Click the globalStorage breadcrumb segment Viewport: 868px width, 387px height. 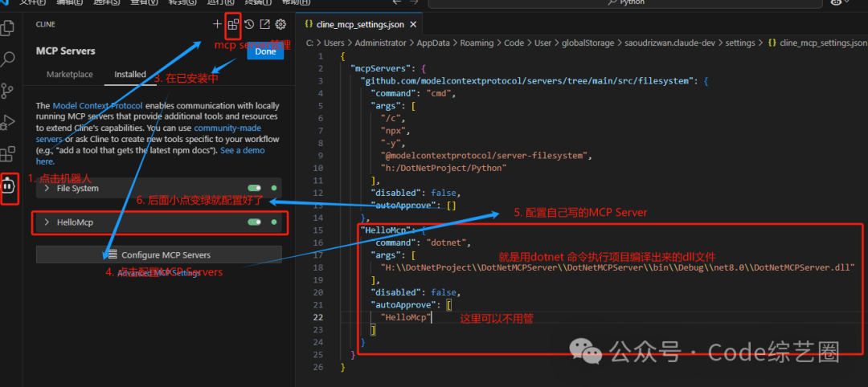coord(588,43)
